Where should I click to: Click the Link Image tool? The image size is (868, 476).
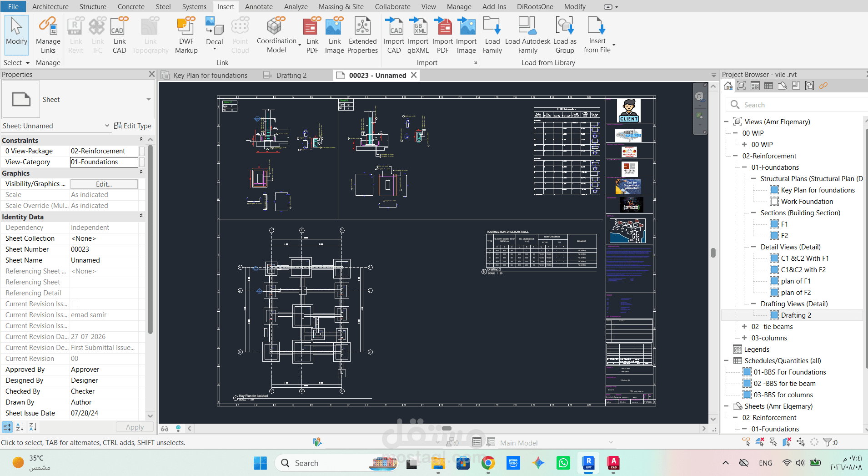[334, 35]
